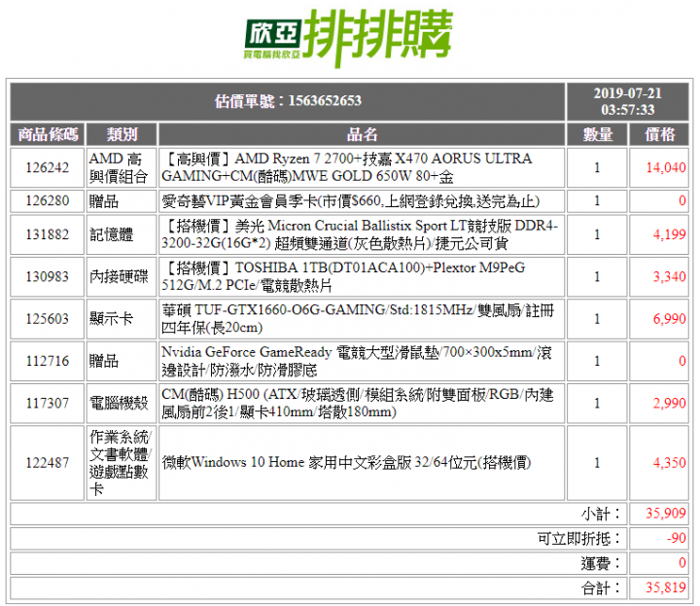The height and width of the screenshot is (606, 700).
Task: Click the total value 35,819
Action: [666, 588]
